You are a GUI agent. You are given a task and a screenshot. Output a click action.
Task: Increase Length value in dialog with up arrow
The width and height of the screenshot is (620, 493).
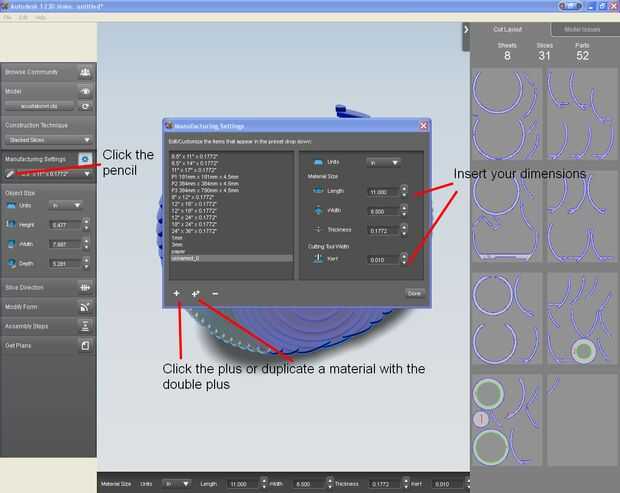(404, 188)
